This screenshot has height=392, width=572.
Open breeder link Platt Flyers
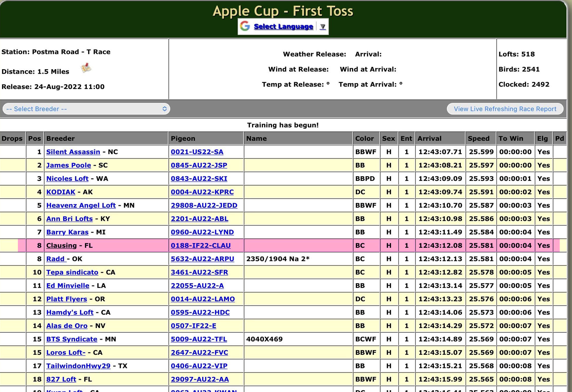[67, 299]
